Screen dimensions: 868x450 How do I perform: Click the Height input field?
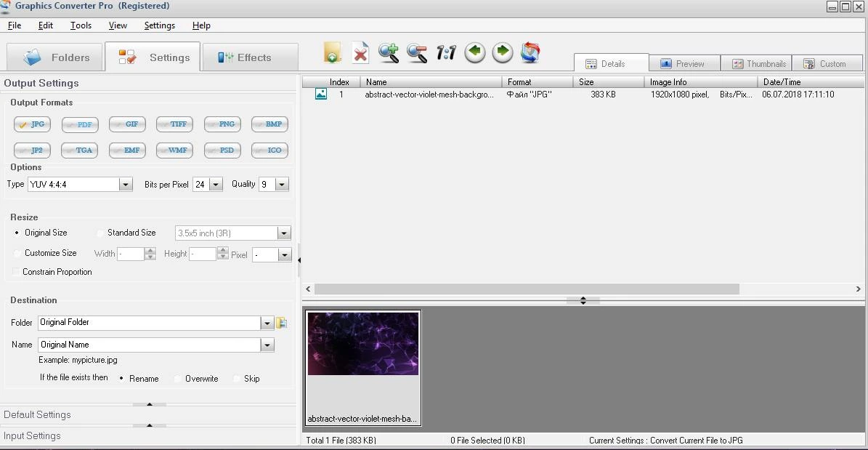pos(203,254)
